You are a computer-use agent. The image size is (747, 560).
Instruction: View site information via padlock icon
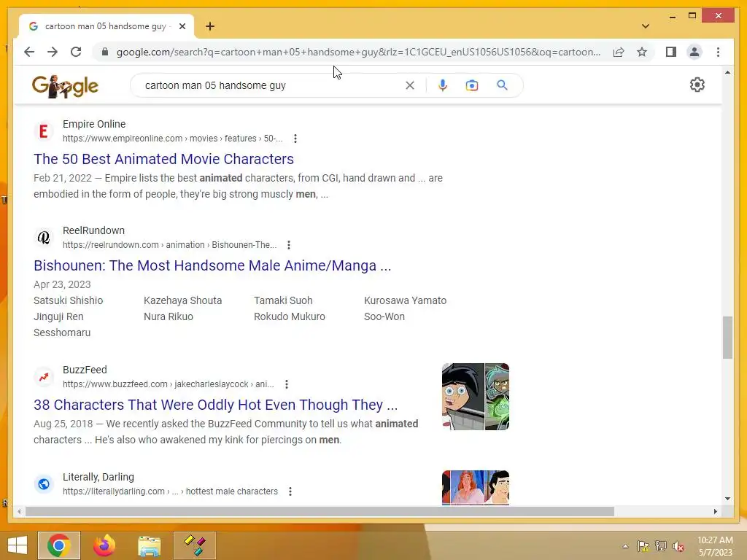pyautogui.click(x=105, y=52)
